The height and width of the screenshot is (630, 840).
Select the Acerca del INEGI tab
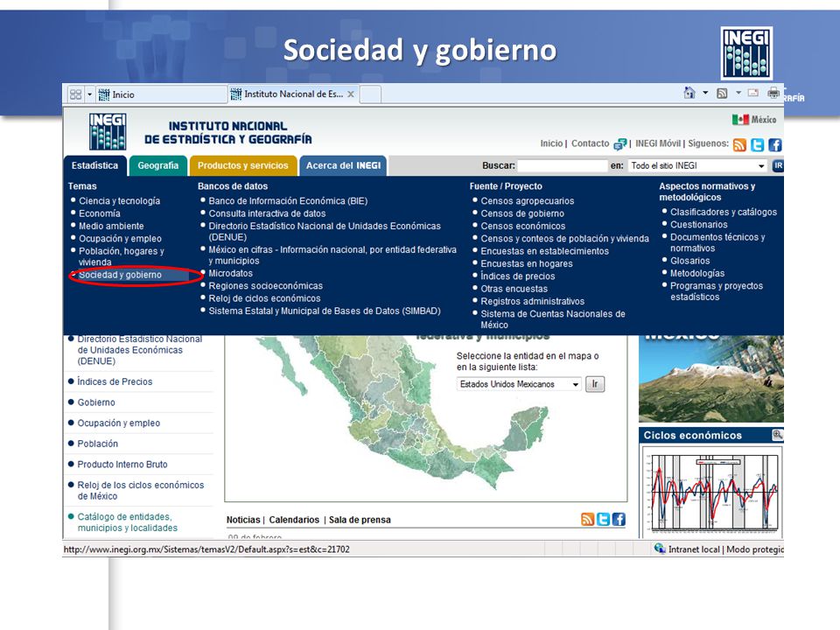click(x=343, y=165)
